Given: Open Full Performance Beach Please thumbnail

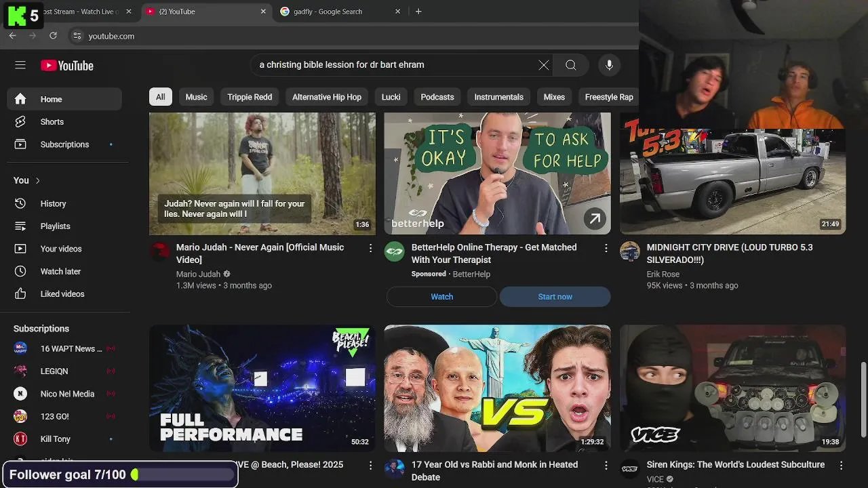Looking at the screenshot, I should pos(262,388).
